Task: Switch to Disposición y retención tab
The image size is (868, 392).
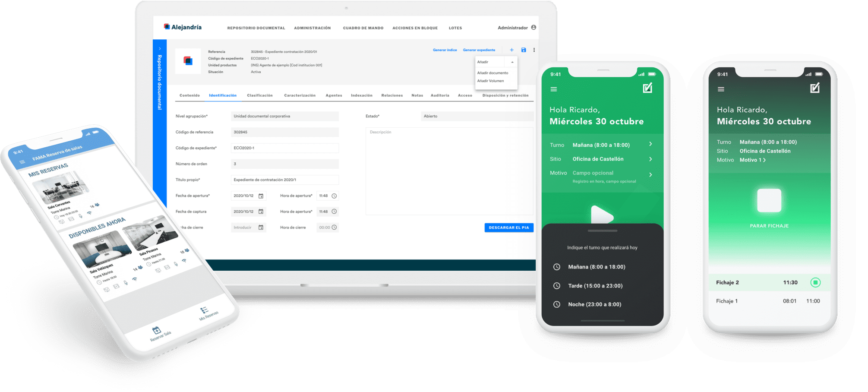Action: click(505, 95)
